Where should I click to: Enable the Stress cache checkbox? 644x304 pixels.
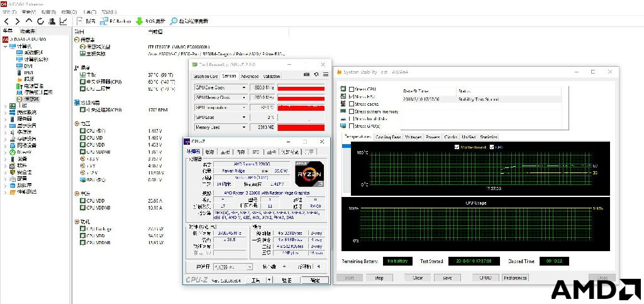(352, 104)
